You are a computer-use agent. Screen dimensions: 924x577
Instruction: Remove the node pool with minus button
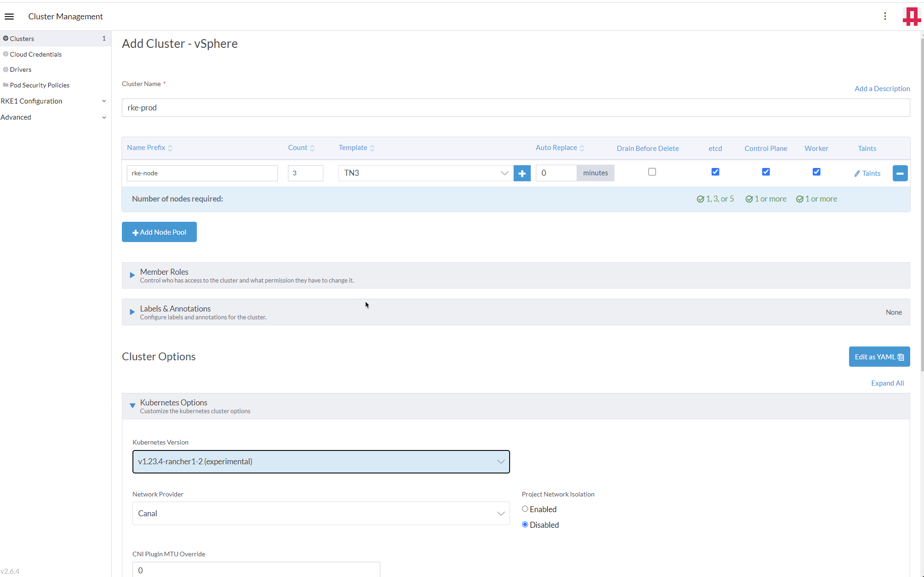(900, 173)
